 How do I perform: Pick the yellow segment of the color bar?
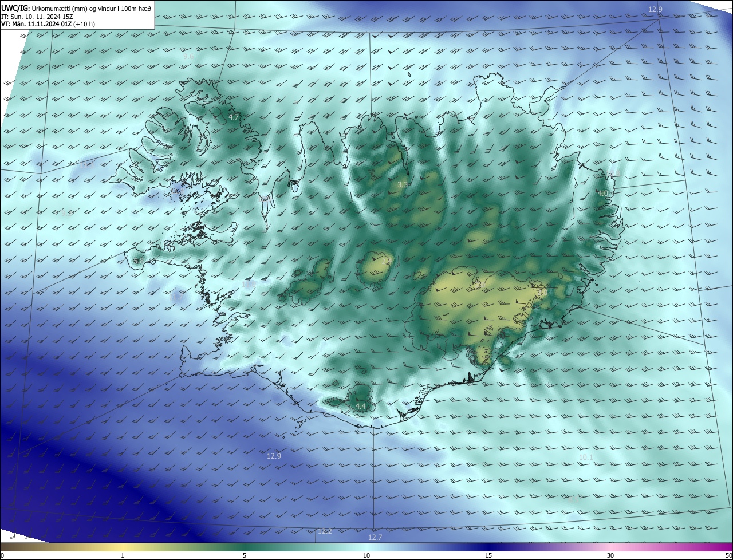click(x=123, y=547)
